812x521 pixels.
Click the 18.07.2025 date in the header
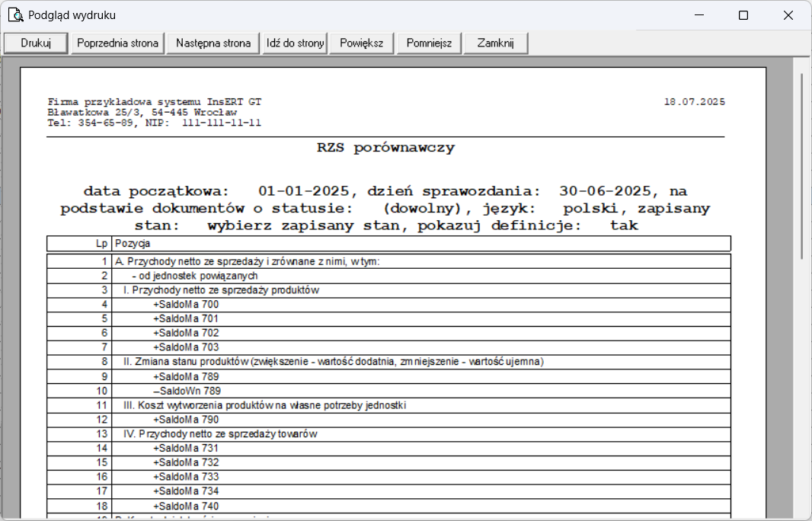(694, 102)
